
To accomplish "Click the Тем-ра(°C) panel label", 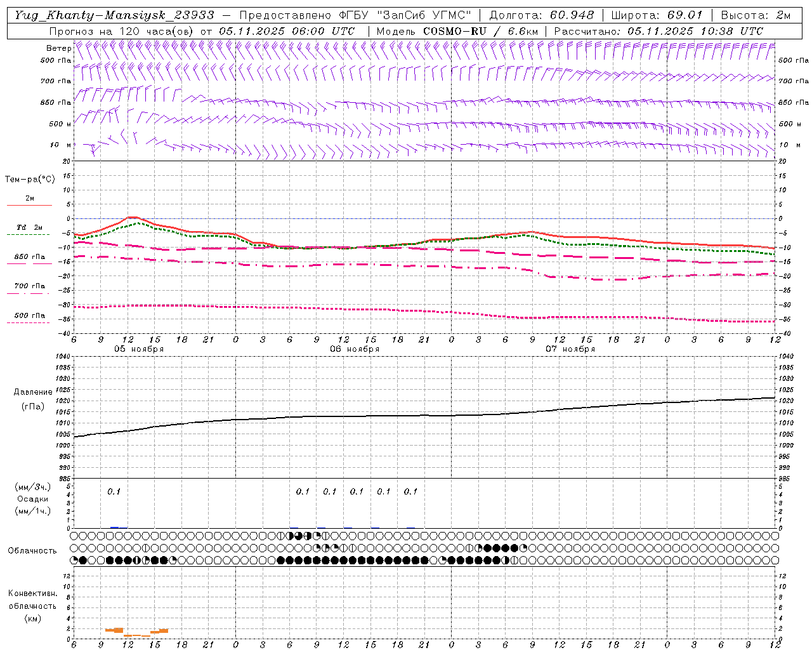I will [30, 180].
